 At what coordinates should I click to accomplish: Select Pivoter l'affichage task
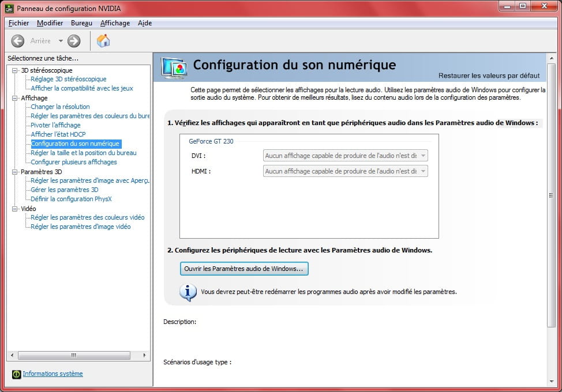pos(55,125)
